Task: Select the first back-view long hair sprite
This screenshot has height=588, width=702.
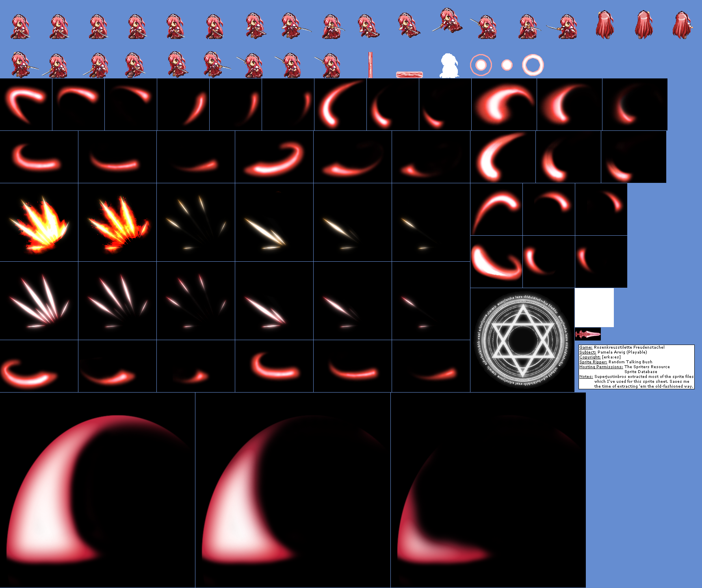Action: 605,25
